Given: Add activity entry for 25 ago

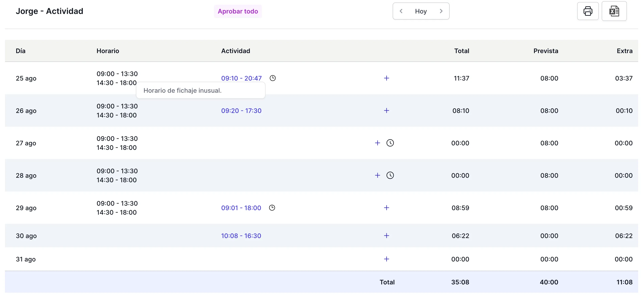Looking at the screenshot, I should 386,78.
